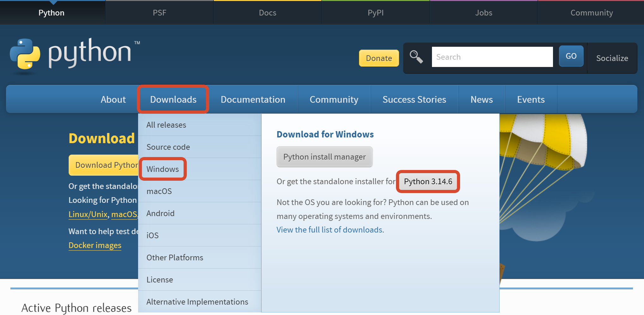Viewport: 644px width, 315px height.
Task: Click the yellow Donate button
Action: click(x=379, y=58)
